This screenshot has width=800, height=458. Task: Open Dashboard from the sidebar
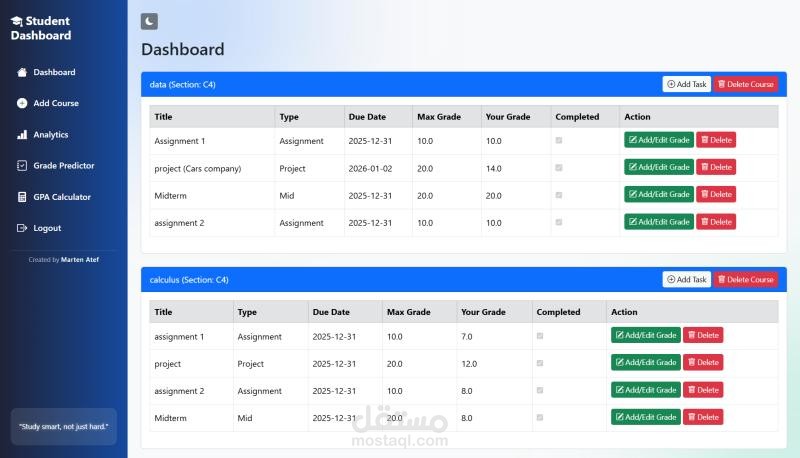(x=54, y=72)
